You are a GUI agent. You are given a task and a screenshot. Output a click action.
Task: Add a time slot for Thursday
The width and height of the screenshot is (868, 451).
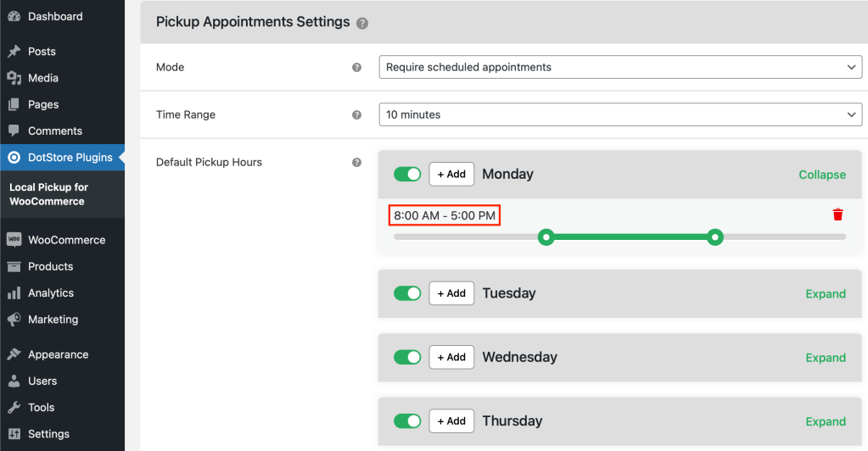(451, 421)
